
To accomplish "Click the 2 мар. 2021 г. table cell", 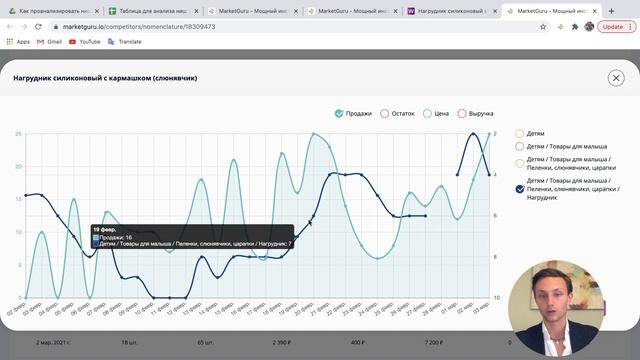I will click(53, 342).
